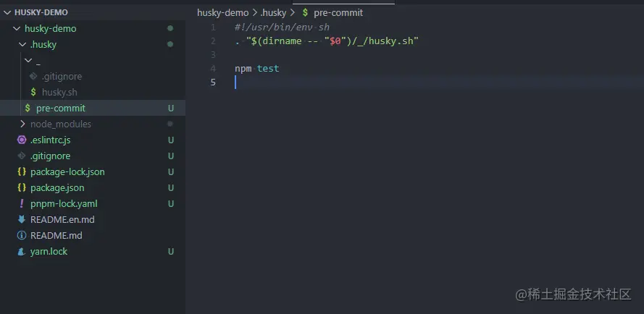
Task: Click line number 2 in the gutter
Action: (x=213, y=41)
